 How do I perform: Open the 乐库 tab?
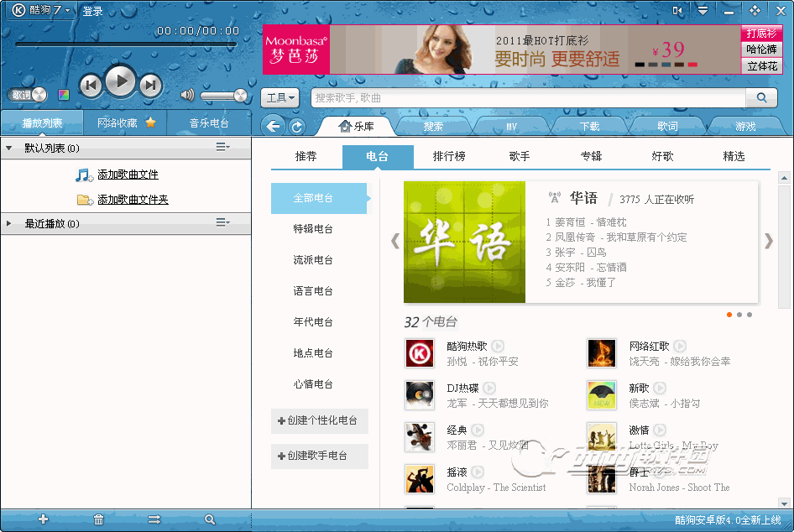[x=357, y=126]
